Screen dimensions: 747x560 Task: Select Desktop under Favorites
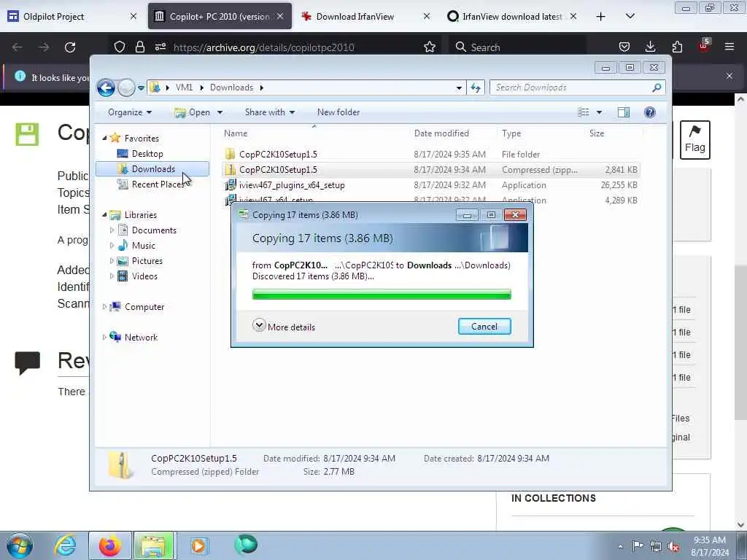pos(147,154)
